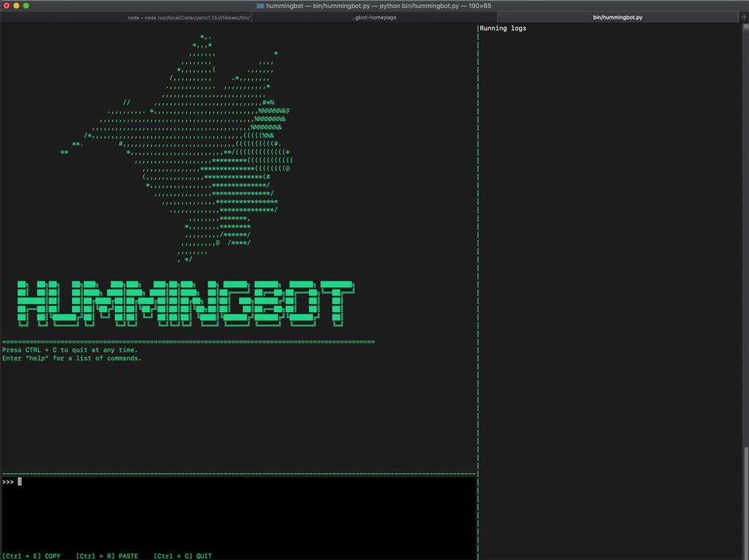Click the yellow minimize traffic light button
Screen dimensions: 749x560
tap(16, 5)
